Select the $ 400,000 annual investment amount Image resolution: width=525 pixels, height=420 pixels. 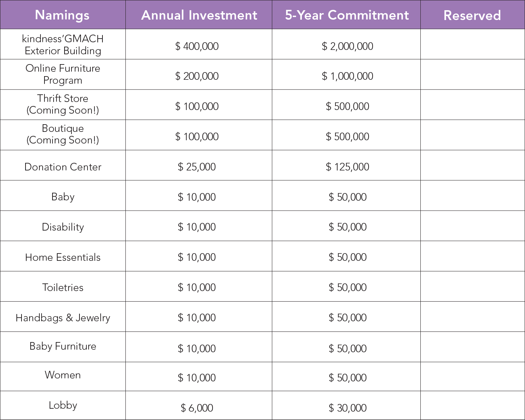click(197, 46)
